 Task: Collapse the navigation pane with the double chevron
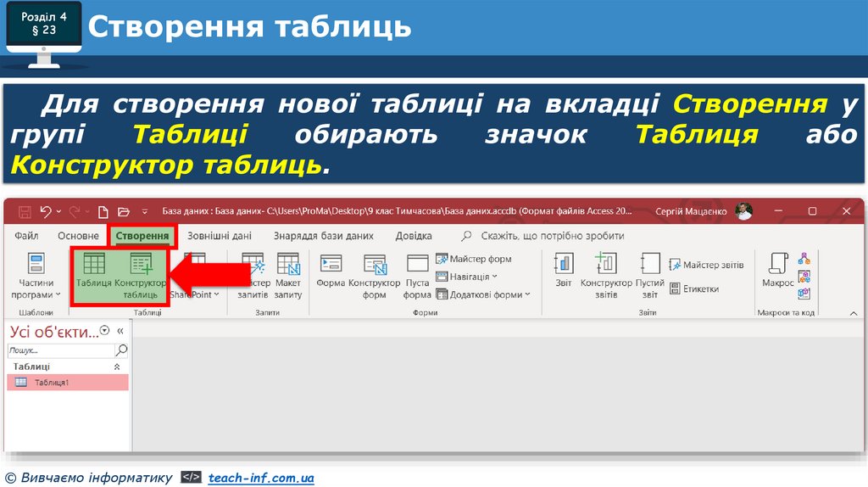pyautogui.click(x=120, y=332)
